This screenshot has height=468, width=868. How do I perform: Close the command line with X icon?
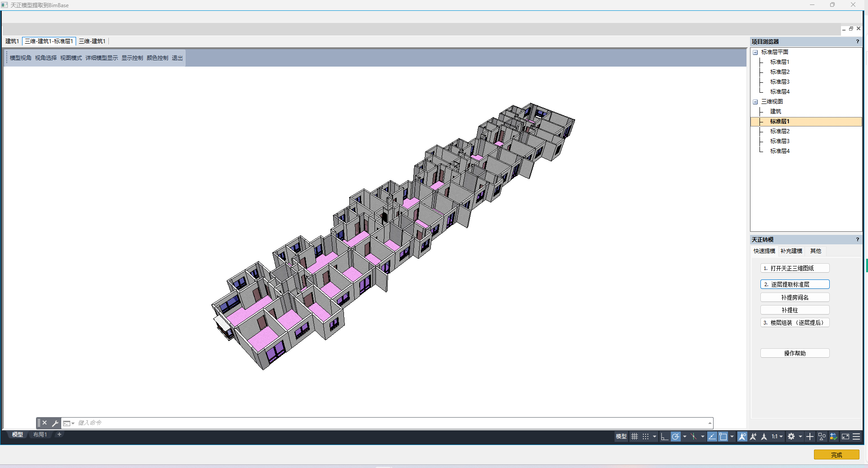pos(45,423)
